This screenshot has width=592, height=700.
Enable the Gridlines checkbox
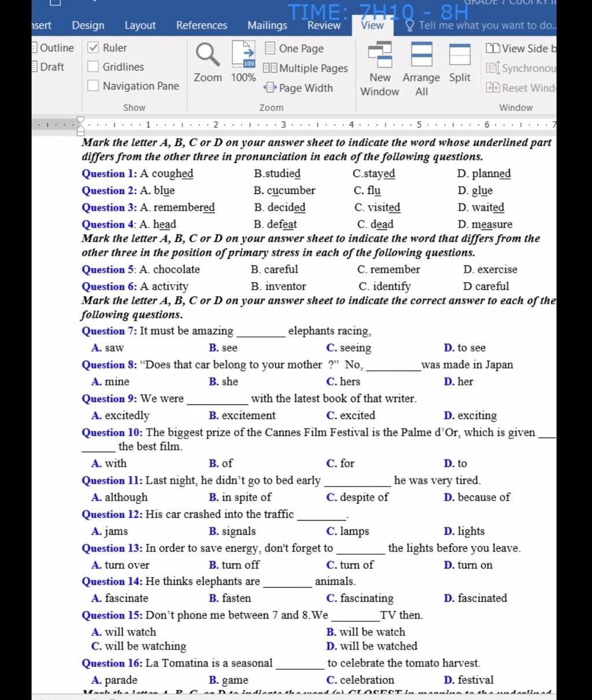pyautogui.click(x=93, y=67)
